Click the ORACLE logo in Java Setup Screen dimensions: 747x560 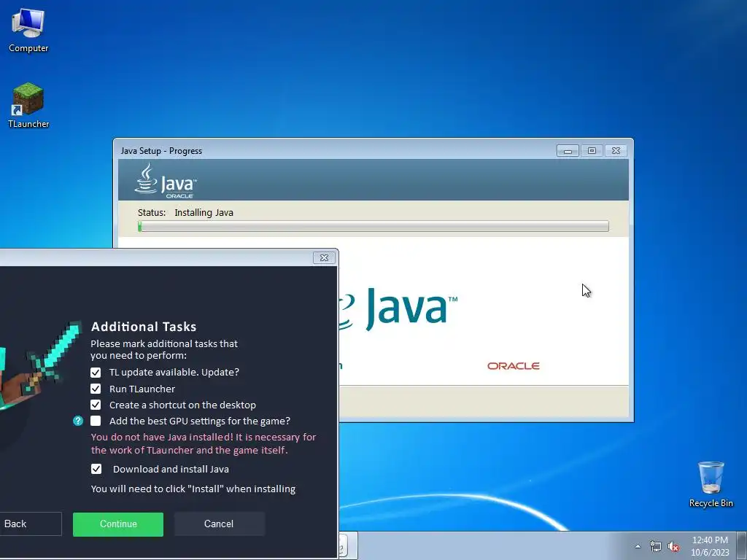click(513, 366)
